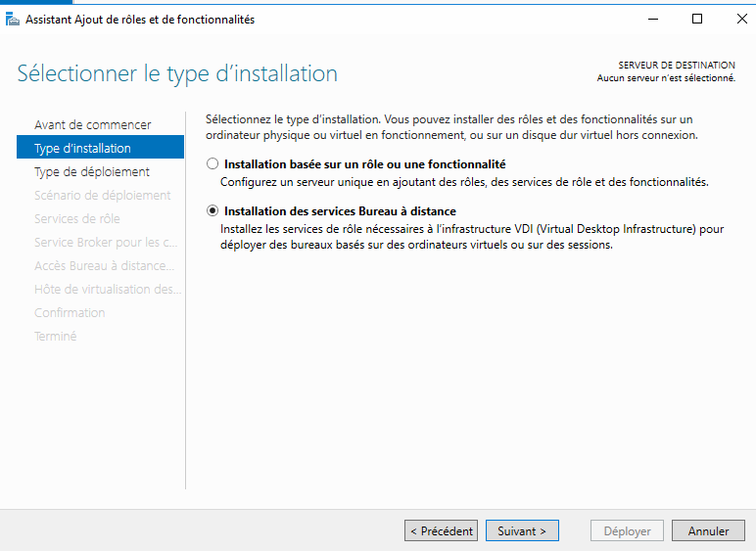Click the 'Assistant Ajout de rôles' window title
Screen dimensions: 756x551
140,20
